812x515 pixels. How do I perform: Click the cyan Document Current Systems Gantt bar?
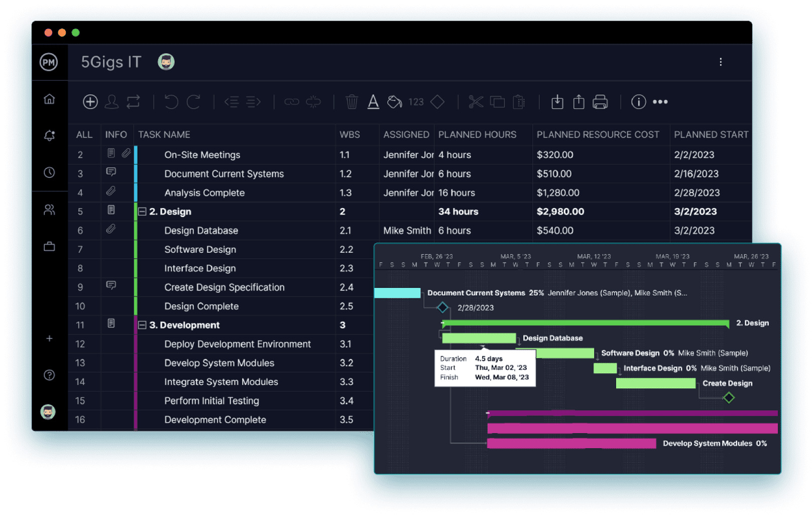coord(397,293)
